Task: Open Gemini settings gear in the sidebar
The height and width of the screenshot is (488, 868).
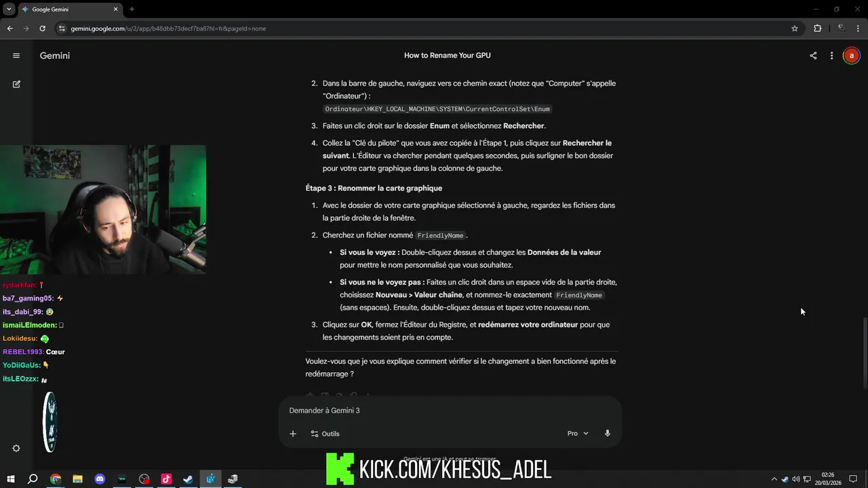Action: coord(16,448)
